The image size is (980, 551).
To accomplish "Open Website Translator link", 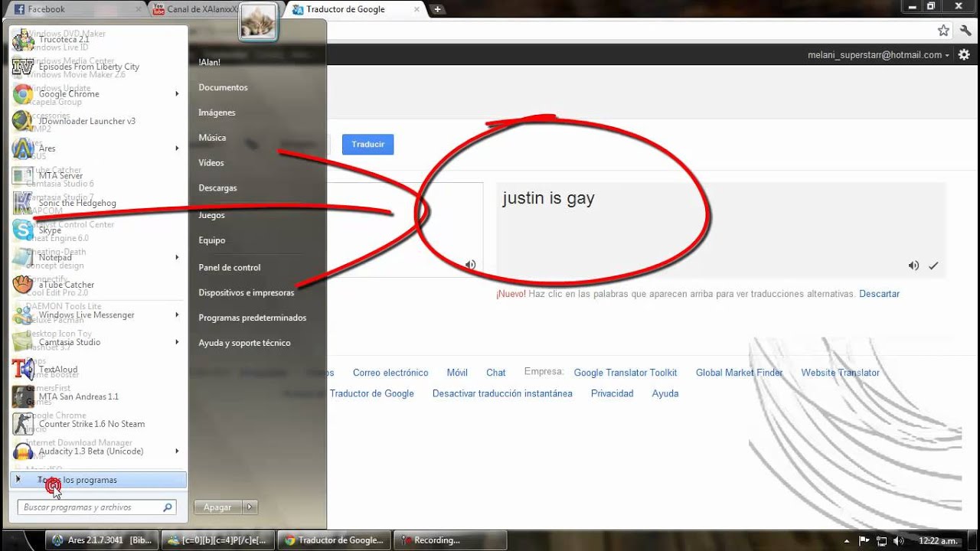I will pos(840,373).
